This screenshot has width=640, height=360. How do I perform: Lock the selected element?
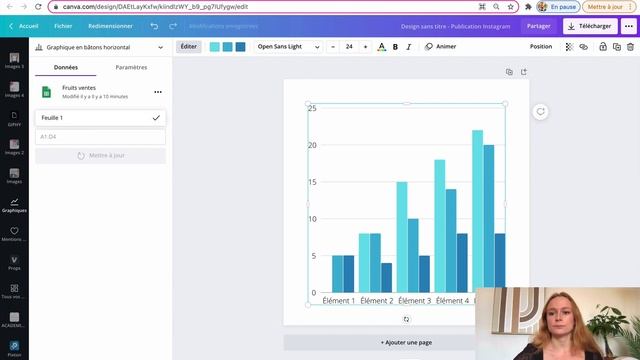tap(603, 47)
